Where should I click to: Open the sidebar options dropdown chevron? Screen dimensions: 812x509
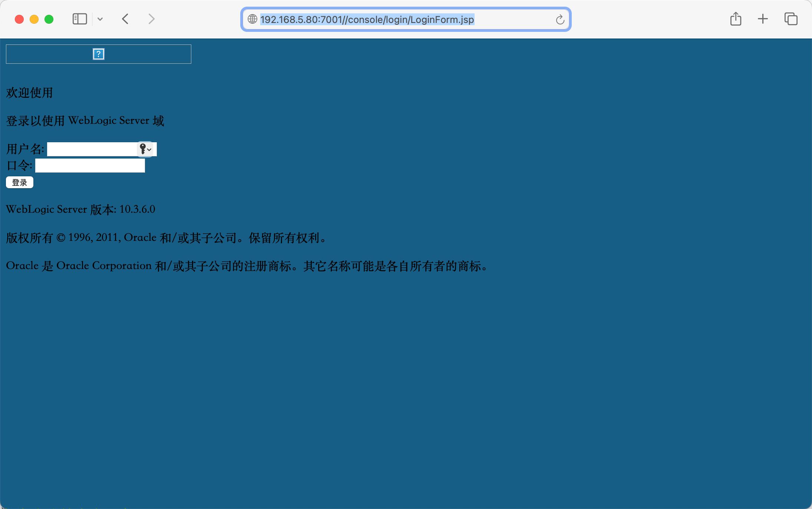[100, 19]
